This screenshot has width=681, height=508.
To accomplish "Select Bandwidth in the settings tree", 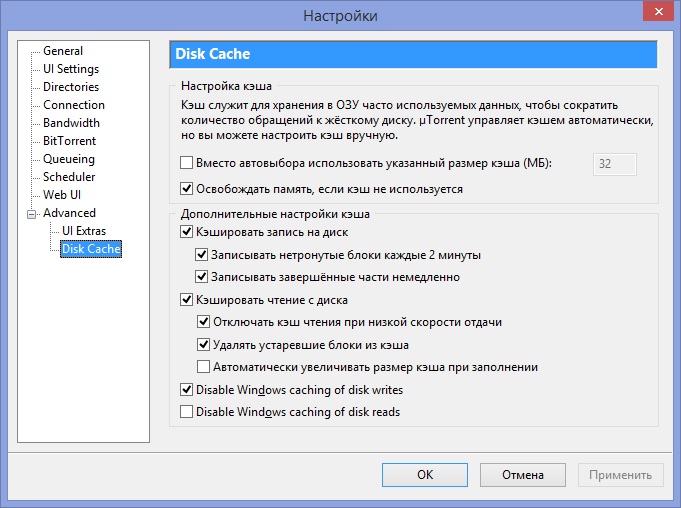I will point(71,123).
